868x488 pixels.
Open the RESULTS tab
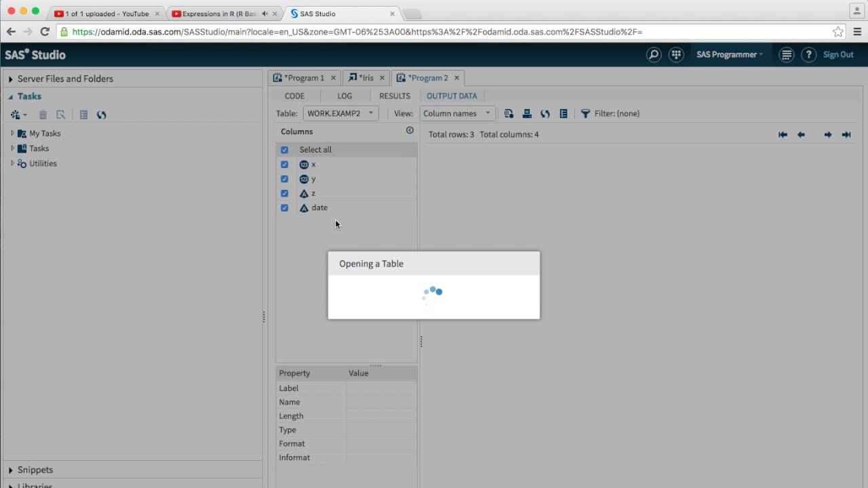pyautogui.click(x=395, y=96)
